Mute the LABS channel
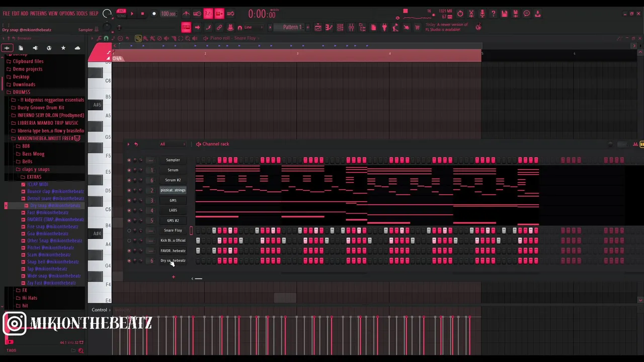 (x=129, y=210)
